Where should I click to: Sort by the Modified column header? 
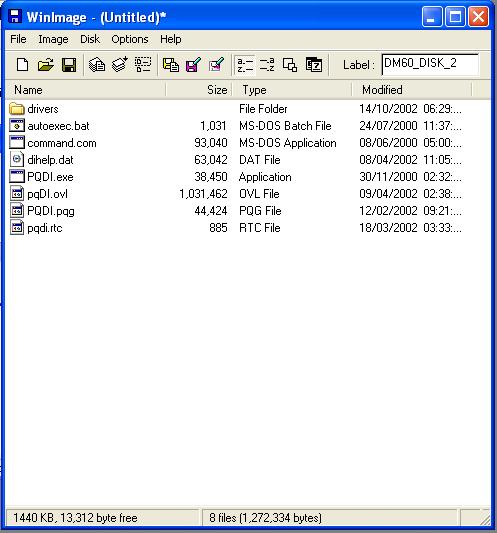412,90
